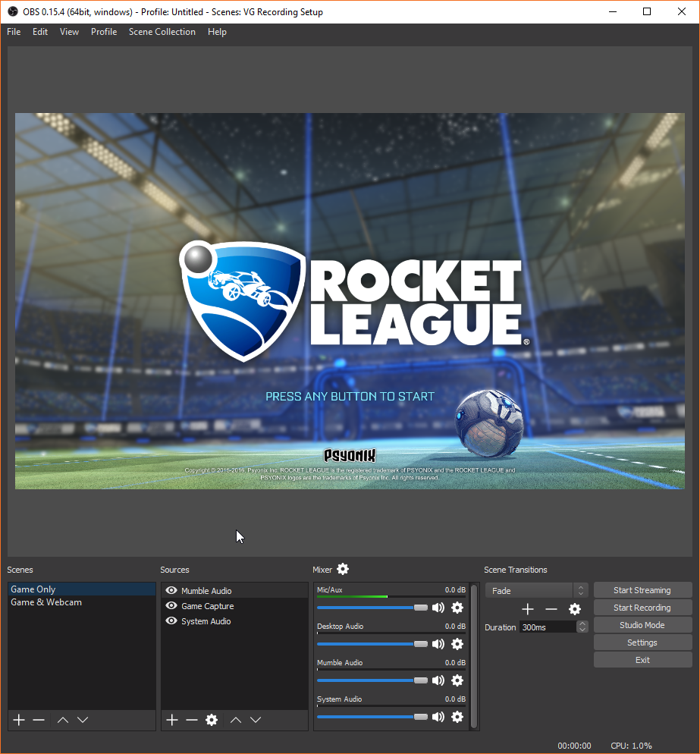Viewport: 700px width, 754px height.
Task: Open the Edit menu
Action: pyautogui.click(x=40, y=32)
